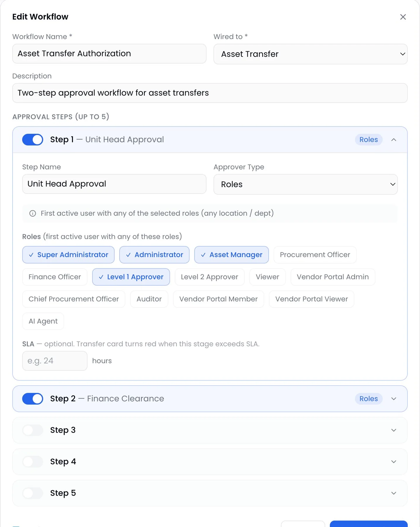Select the Vendor Portal Member role
The width and height of the screenshot is (420, 527).
(x=218, y=299)
